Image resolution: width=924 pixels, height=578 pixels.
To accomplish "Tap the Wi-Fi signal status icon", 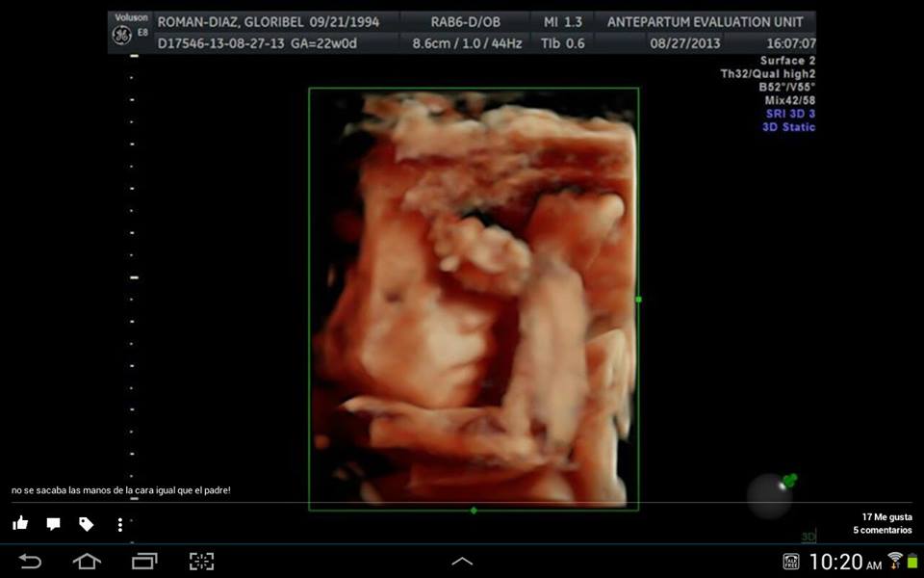I will pos(895,561).
